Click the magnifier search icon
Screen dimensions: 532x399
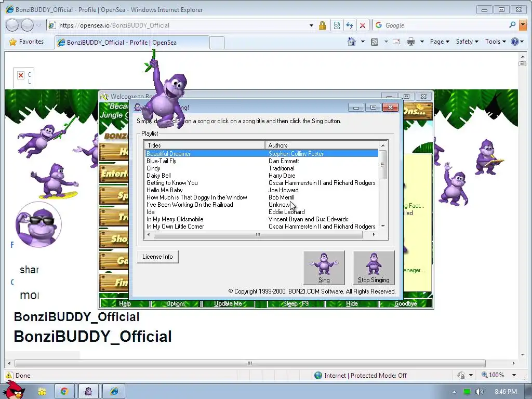pos(512,25)
